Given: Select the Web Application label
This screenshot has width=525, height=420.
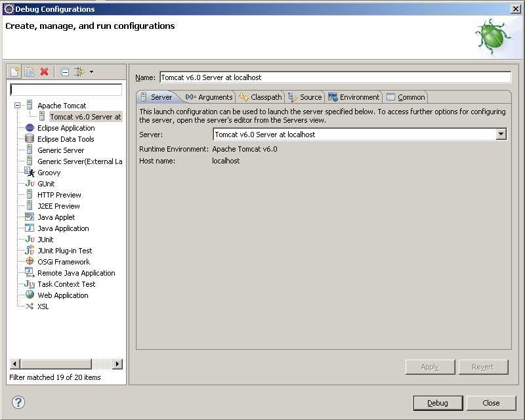Looking at the screenshot, I should [62, 295].
